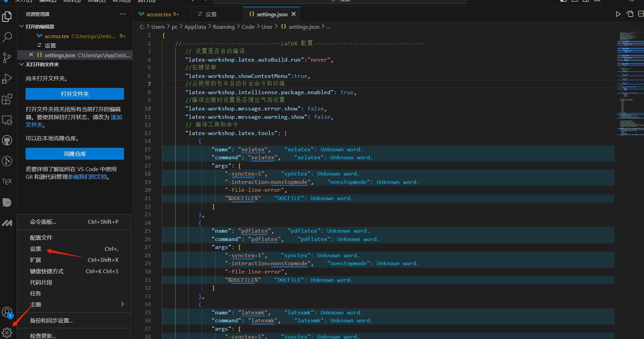The image size is (644, 339).
Task: Collapse the 无打开的文件夹 section
Action: click(21, 64)
